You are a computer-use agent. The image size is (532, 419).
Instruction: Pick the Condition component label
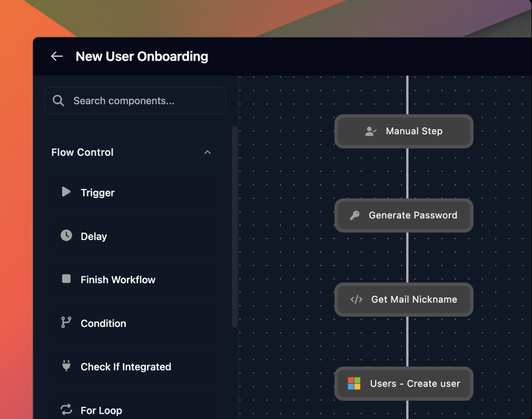click(103, 323)
